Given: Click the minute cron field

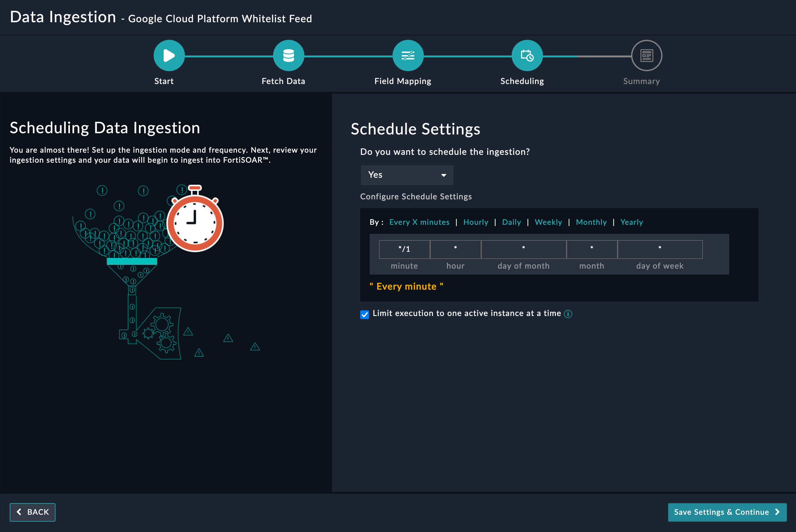Looking at the screenshot, I should click(404, 249).
